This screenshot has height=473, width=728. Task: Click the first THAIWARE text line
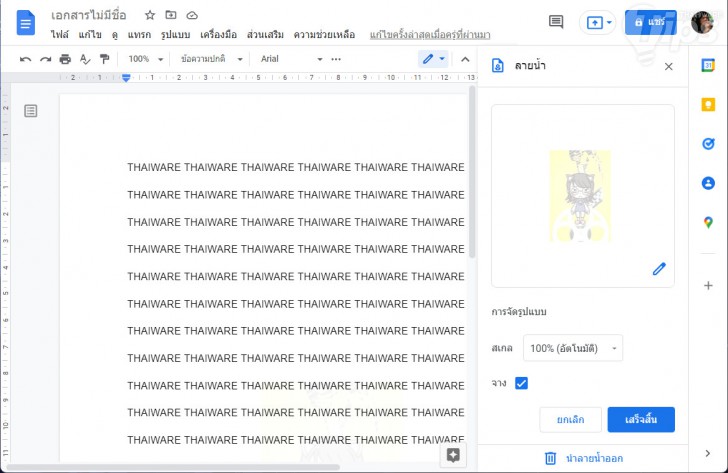(296, 167)
